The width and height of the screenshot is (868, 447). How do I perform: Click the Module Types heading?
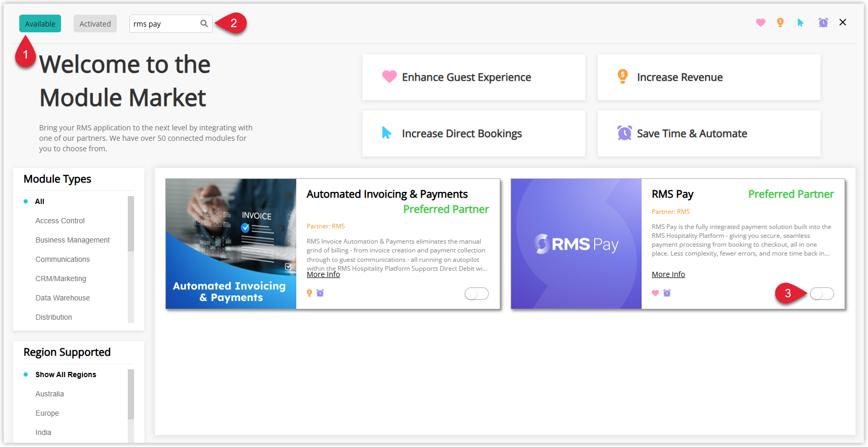(x=57, y=179)
